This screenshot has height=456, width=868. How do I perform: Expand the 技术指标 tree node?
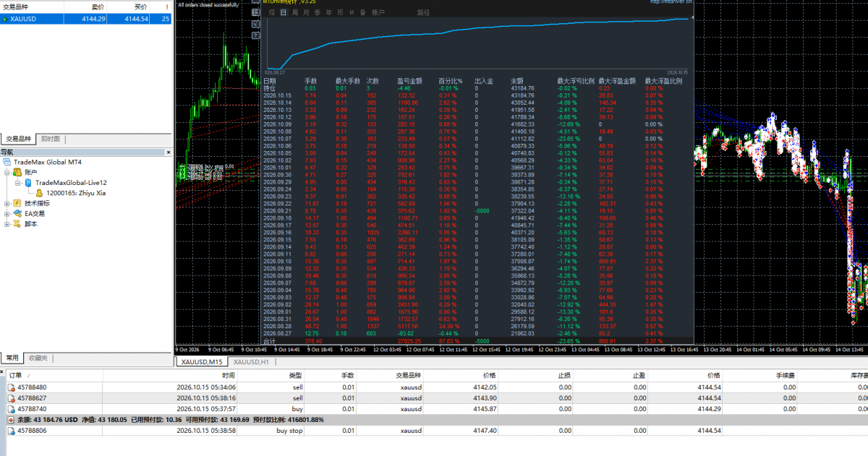pos(7,204)
